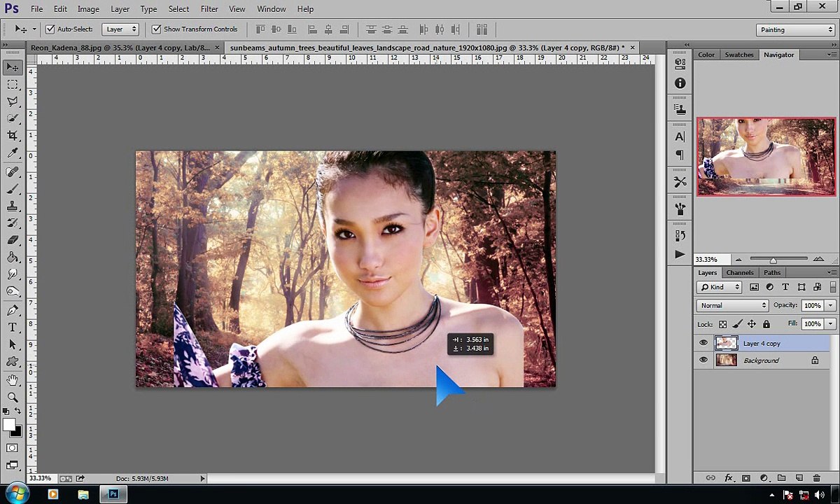Select the Clone Stamp tool
Image resolution: width=840 pixels, height=504 pixels.
pyautogui.click(x=13, y=206)
